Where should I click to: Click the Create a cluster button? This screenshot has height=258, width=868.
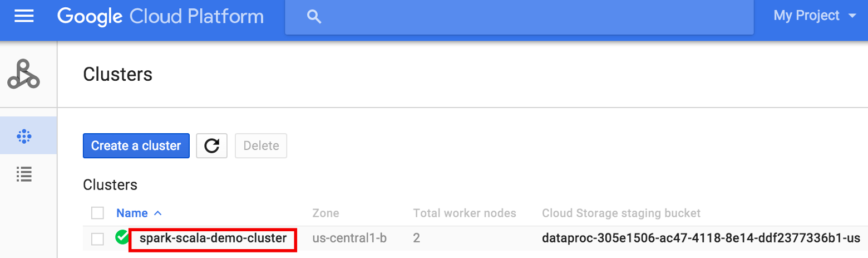pyautogui.click(x=136, y=146)
